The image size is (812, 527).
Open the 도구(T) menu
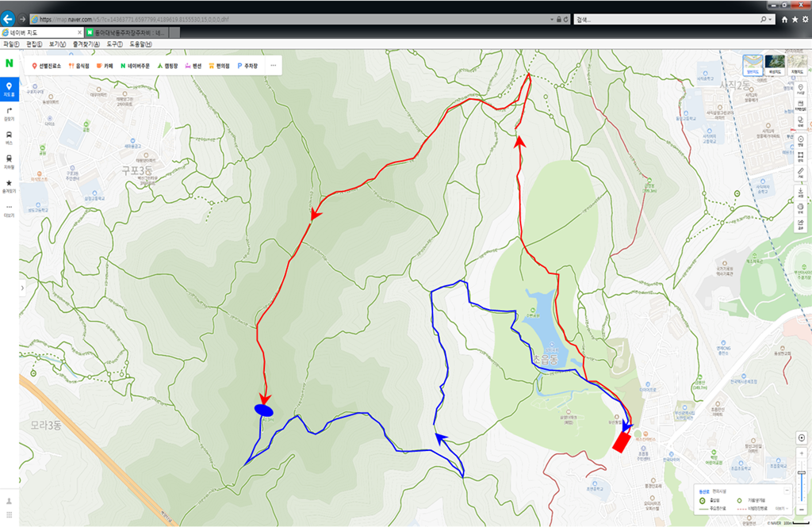pyautogui.click(x=114, y=44)
